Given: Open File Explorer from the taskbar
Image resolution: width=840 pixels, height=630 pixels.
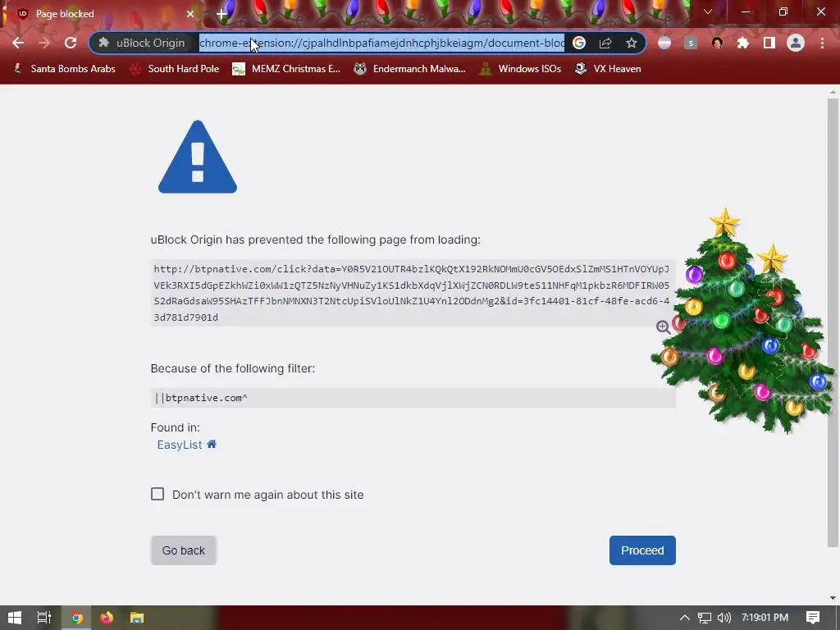Looking at the screenshot, I should pyautogui.click(x=137, y=618).
